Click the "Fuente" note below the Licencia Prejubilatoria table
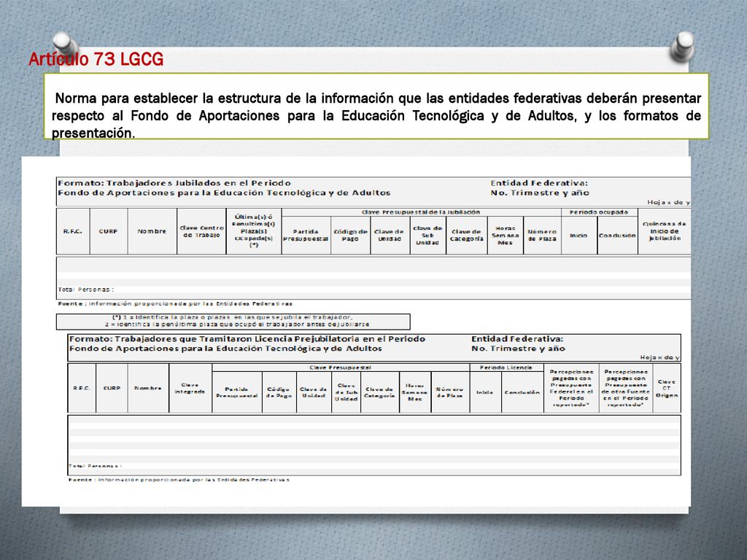The height and width of the screenshot is (560, 747). [x=179, y=480]
